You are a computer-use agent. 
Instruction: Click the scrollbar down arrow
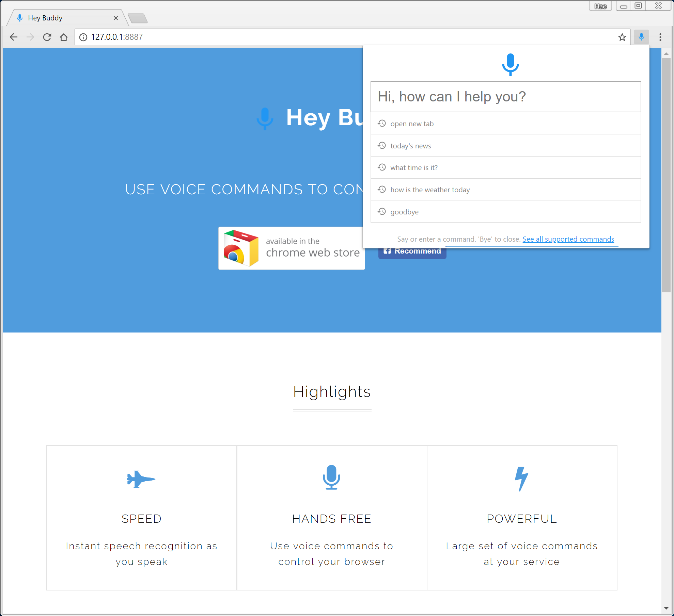(x=666, y=609)
